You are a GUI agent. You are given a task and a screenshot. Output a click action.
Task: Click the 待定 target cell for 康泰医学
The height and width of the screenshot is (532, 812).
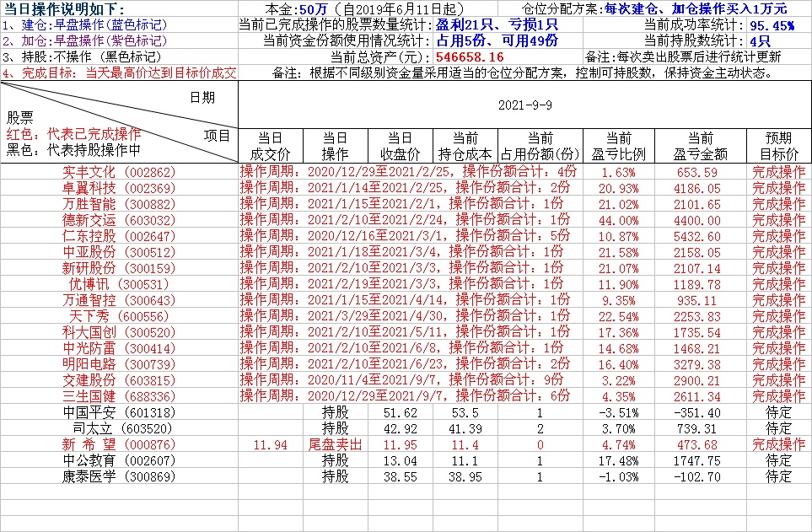(779, 477)
